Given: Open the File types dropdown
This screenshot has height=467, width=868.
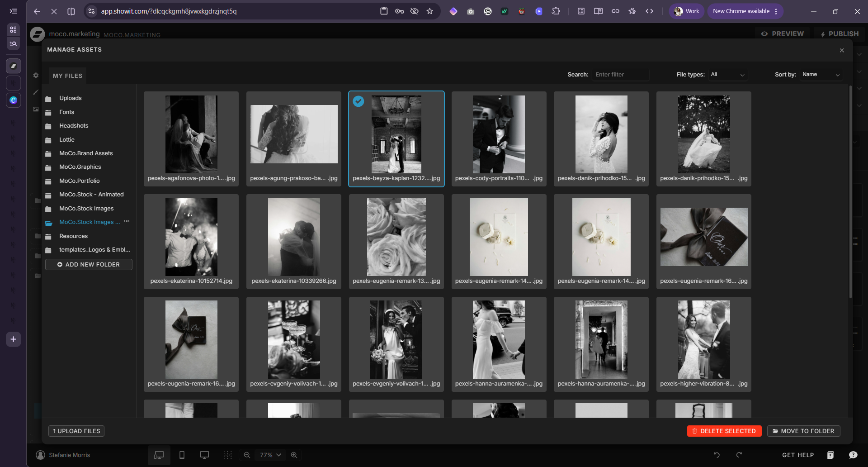Looking at the screenshot, I should tap(727, 75).
